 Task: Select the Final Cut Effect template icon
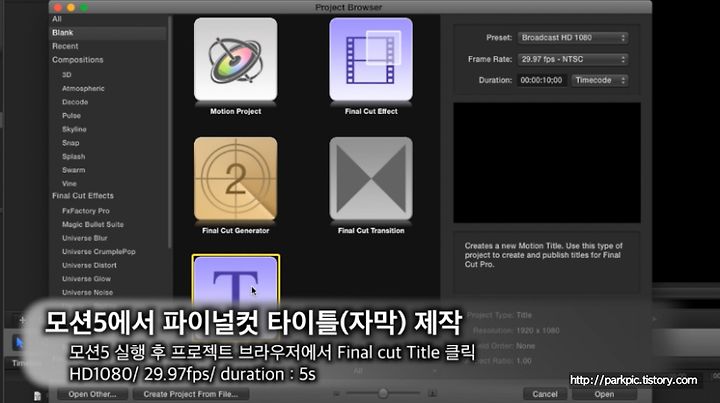[x=371, y=59]
